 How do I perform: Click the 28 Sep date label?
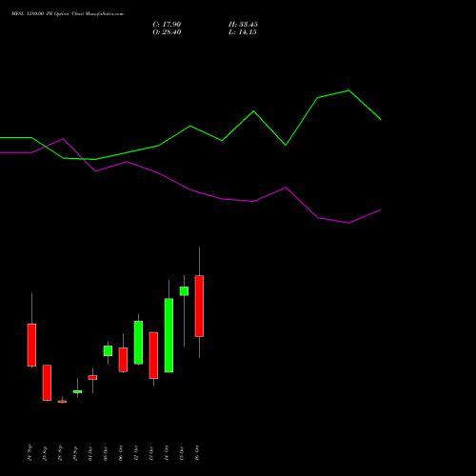[x=60, y=453]
